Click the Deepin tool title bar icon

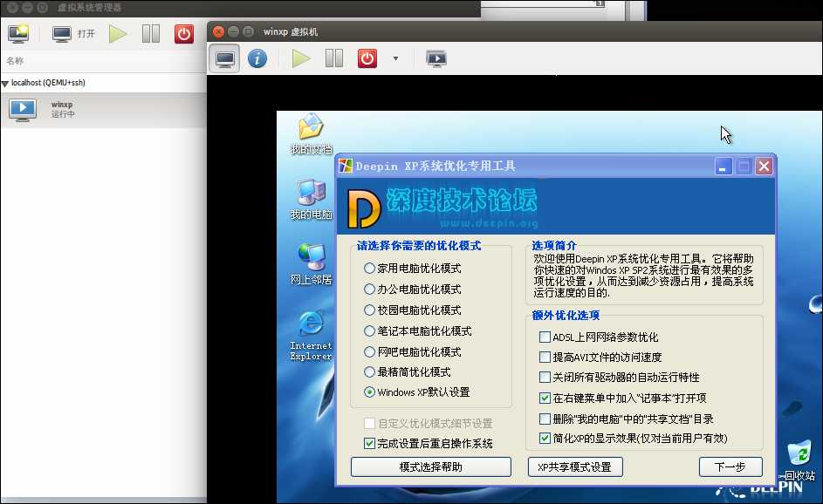click(x=346, y=166)
